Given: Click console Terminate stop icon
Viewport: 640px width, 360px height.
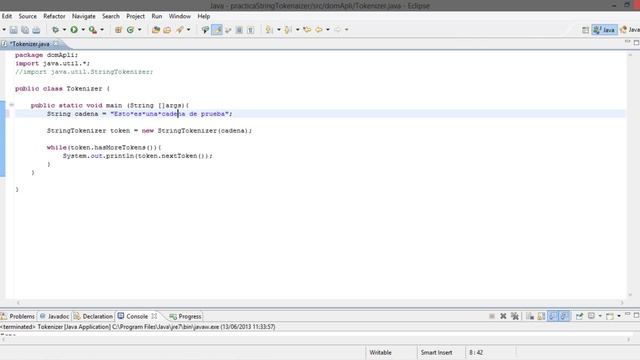Looking at the screenshot, I should pos(492,316).
